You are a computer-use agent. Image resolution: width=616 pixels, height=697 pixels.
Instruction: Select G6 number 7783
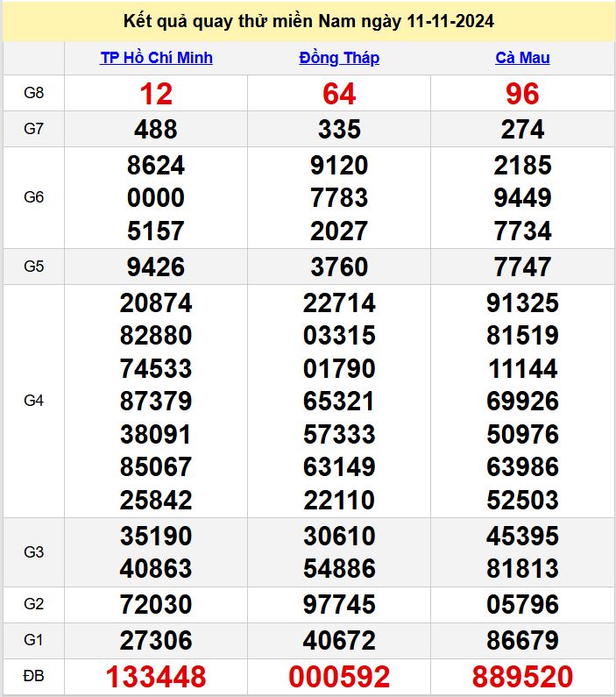(x=339, y=198)
